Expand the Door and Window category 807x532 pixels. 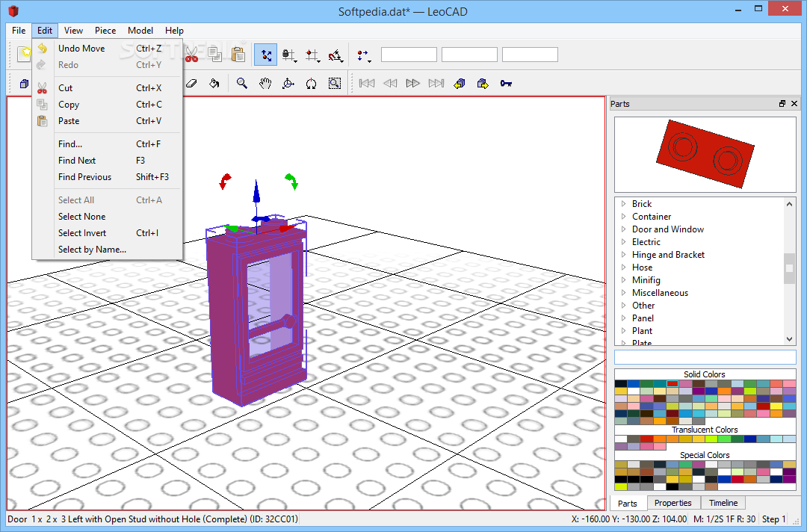(623, 229)
